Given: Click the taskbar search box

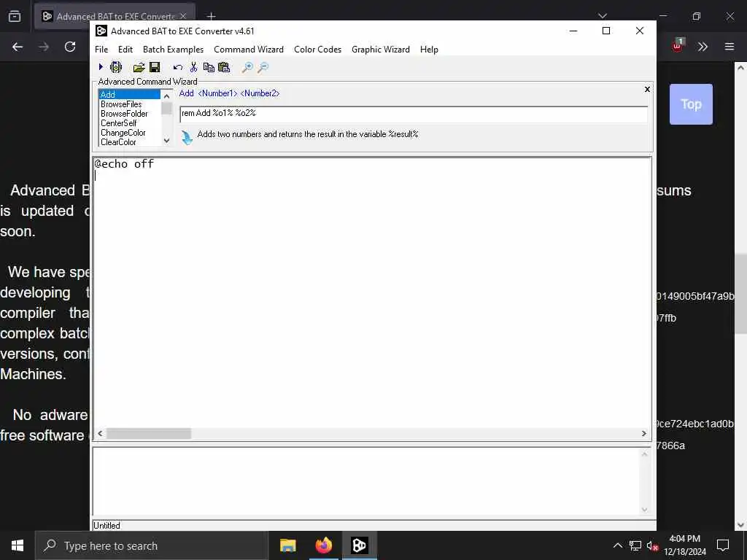Looking at the screenshot, I should pyautogui.click(x=152, y=545).
